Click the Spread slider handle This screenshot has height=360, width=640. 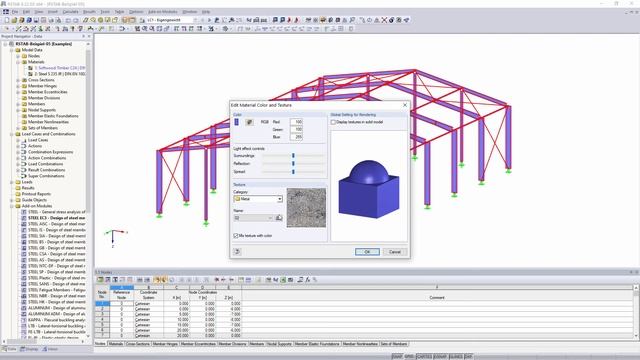click(293, 172)
